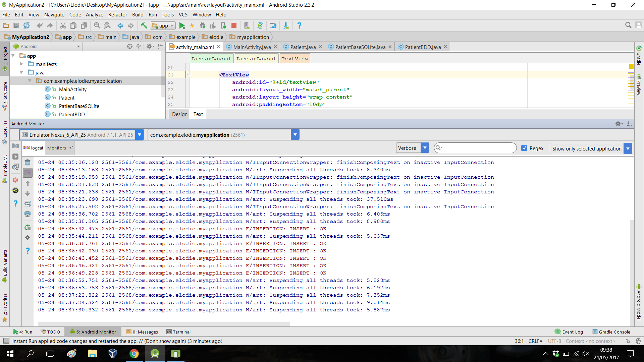Collapse the app module tree node
The height and width of the screenshot is (362, 644).
[13, 56]
